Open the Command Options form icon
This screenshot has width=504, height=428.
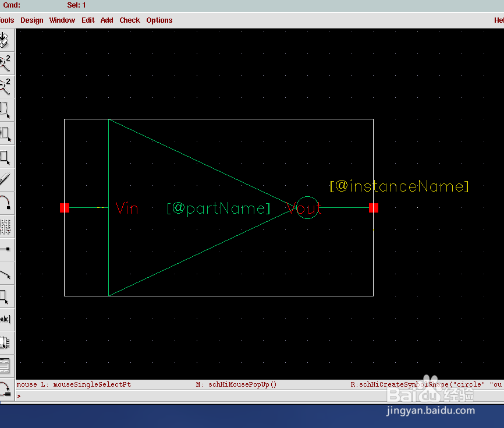(x=6, y=366)
